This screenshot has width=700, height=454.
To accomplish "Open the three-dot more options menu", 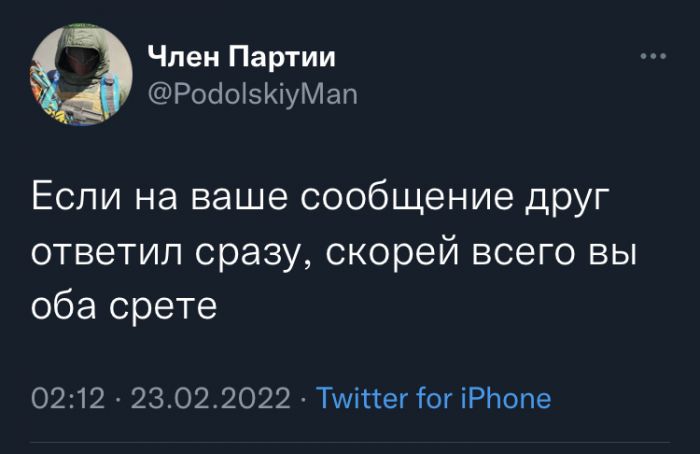I will click(x=652, y=56).
